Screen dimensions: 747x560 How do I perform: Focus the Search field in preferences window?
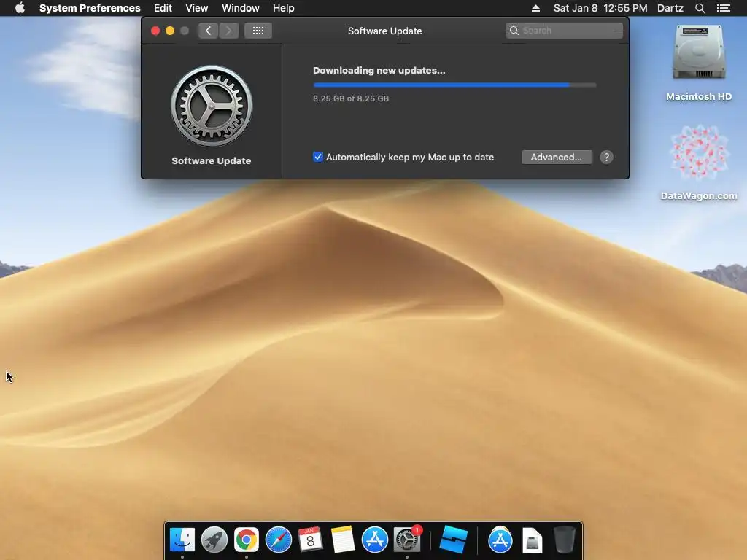point(564,31)
